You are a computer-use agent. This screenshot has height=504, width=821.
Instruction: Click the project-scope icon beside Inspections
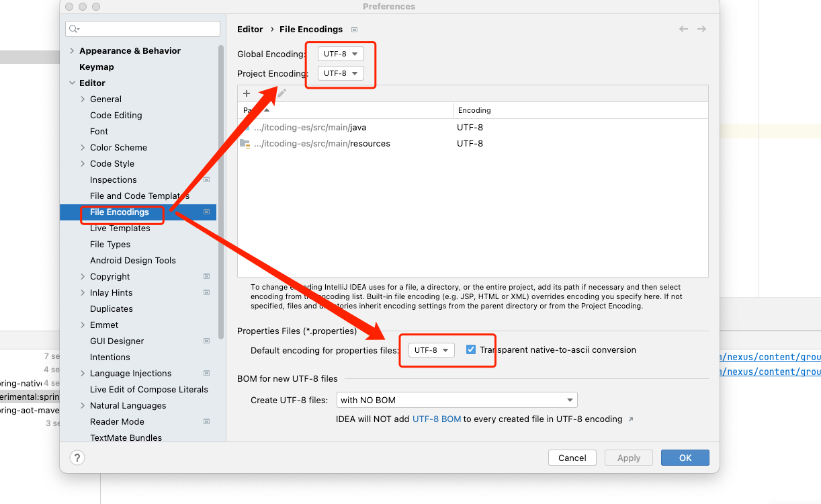click(206, 179)
